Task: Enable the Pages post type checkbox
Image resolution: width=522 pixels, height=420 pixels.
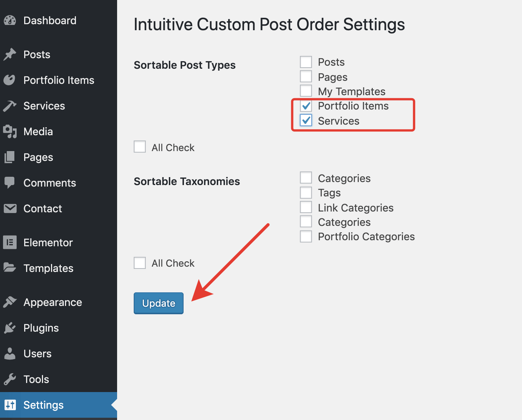Action: [x=306, y=77]
